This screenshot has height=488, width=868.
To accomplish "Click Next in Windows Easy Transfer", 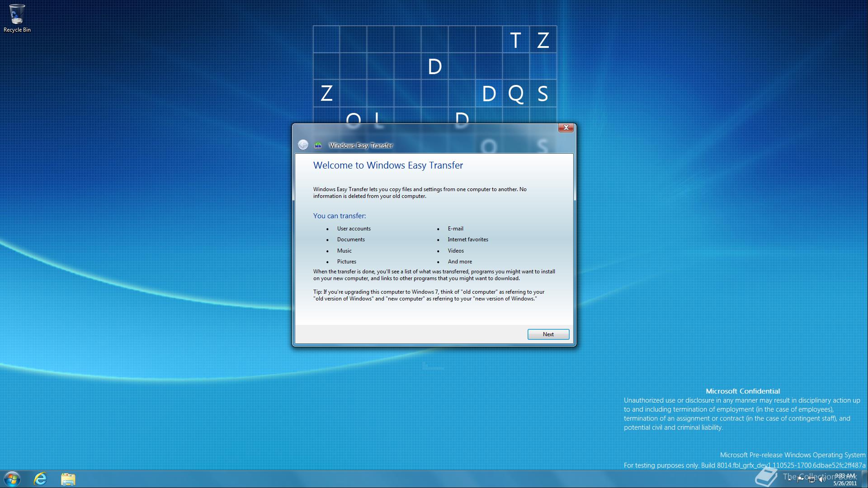I will tap(548, 334).
